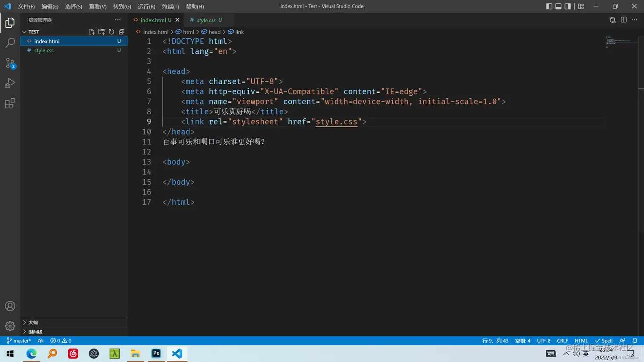
Task: Open the 编辑(E) menu
Action: pyautogui.click(x=50, y=6)
